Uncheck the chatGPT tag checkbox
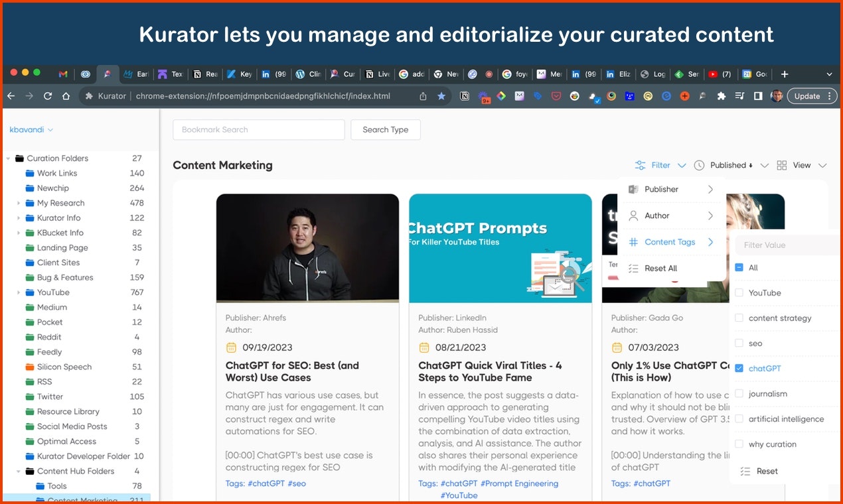 (x=739, y=368)
